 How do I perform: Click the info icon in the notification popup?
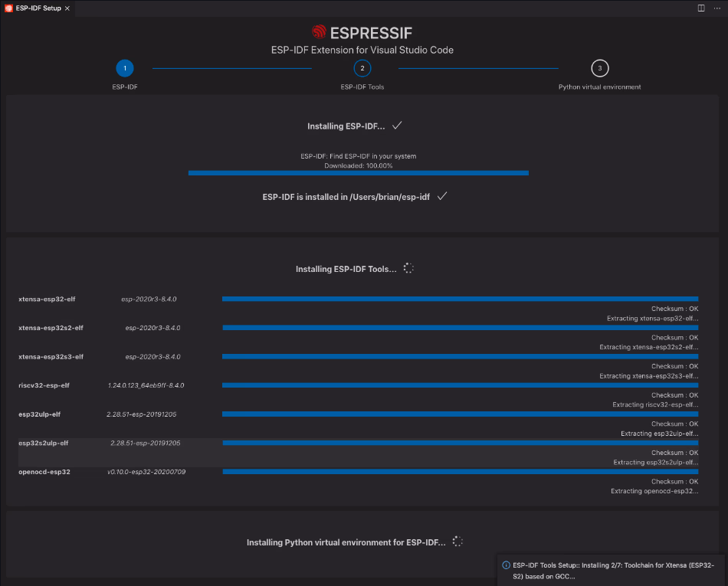(x=506, y=565)
